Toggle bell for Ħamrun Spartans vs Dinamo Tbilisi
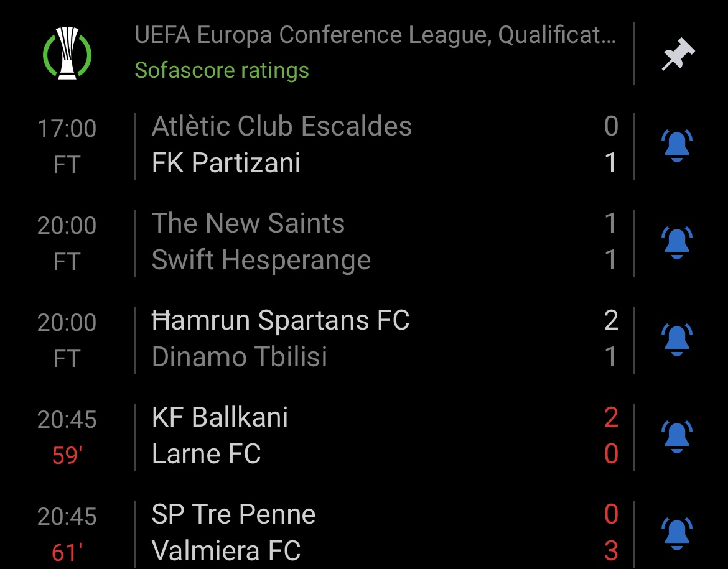 [676, 340]
